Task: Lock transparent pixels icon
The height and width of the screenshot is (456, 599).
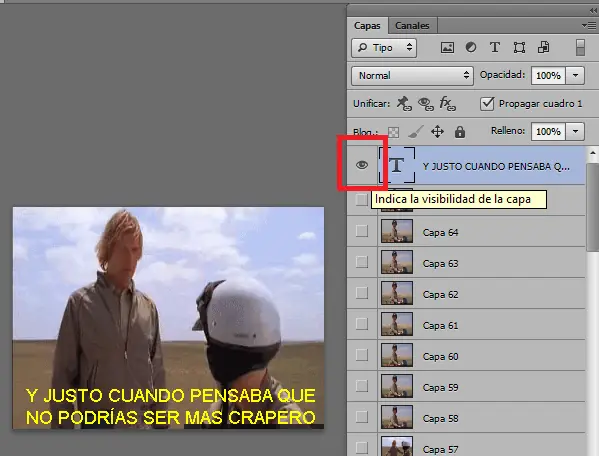Action: 393,132
